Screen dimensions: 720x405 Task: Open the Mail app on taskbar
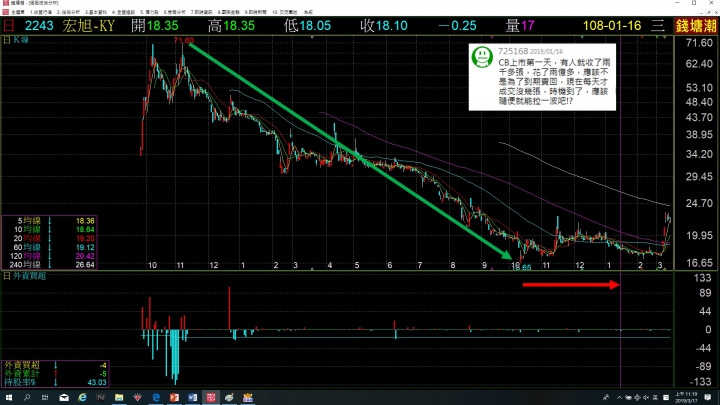[64, 397]
